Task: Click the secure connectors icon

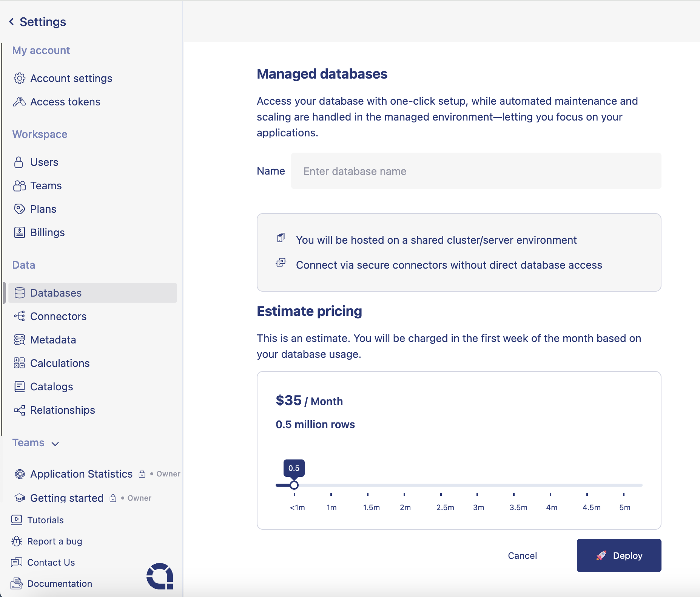Action: tap(281, 263)
